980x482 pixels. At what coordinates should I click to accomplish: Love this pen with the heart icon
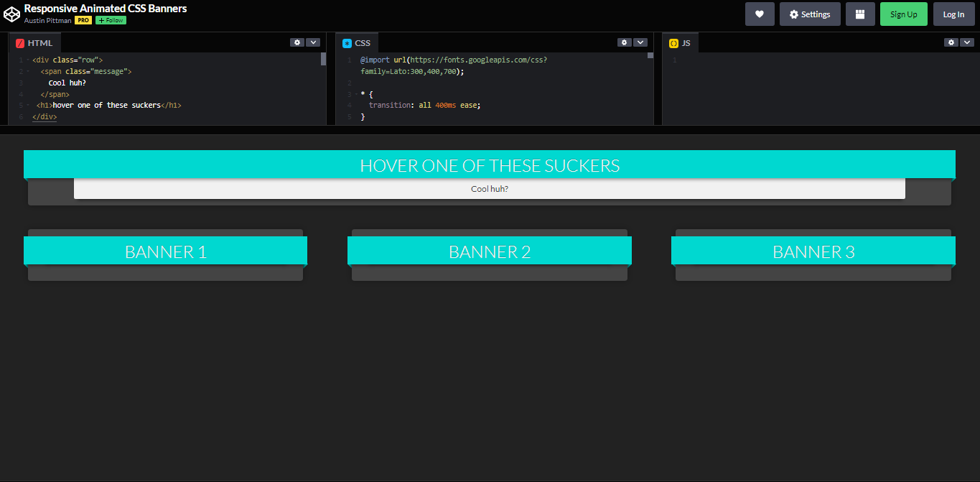[760, 14]
